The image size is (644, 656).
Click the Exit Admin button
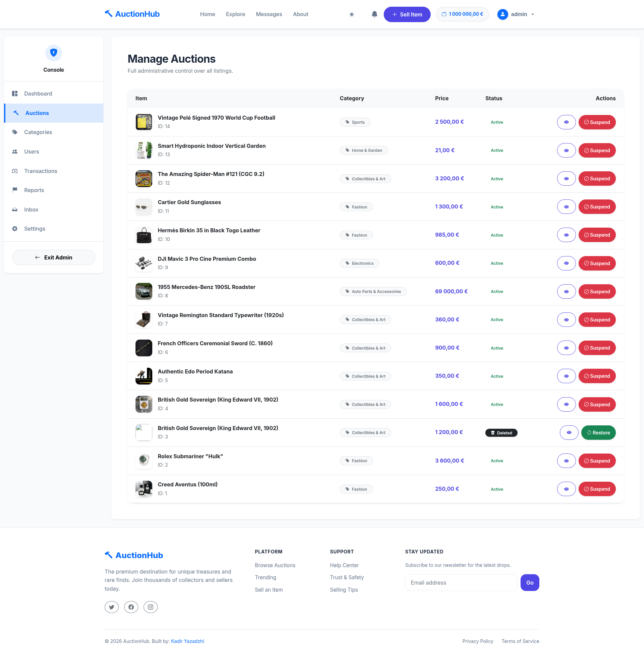pos(53,257)
